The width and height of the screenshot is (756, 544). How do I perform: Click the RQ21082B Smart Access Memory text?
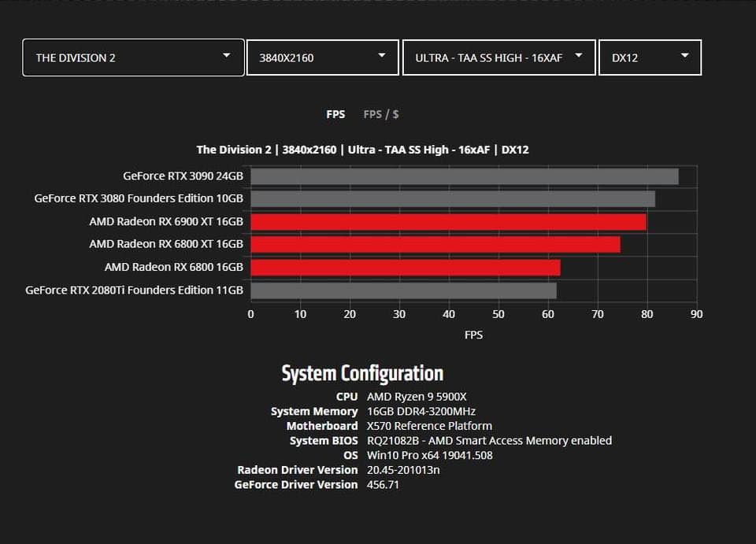tap(489, 440)
